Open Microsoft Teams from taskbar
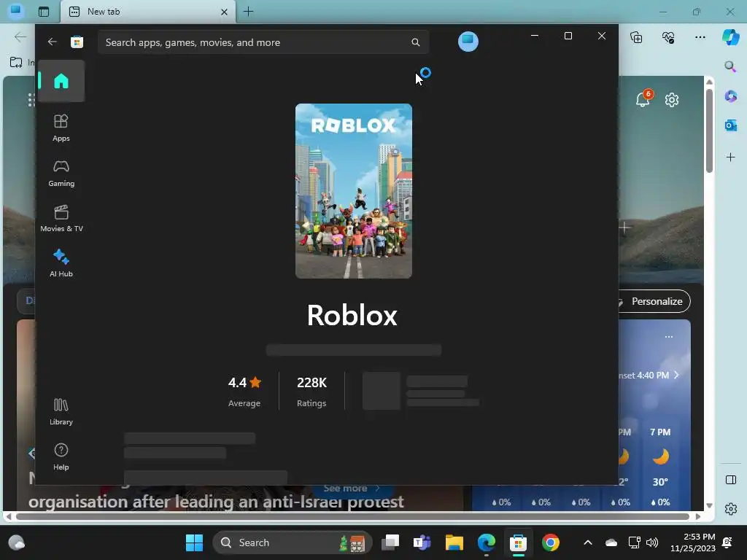Image resolution: width=747 pixels, height=560 pixels. 422,542
